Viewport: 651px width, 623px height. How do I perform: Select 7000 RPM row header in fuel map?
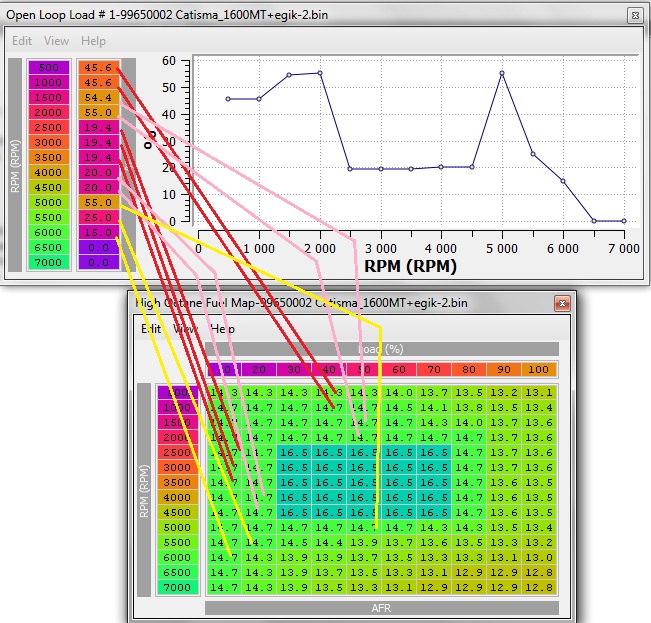[178, 587]
